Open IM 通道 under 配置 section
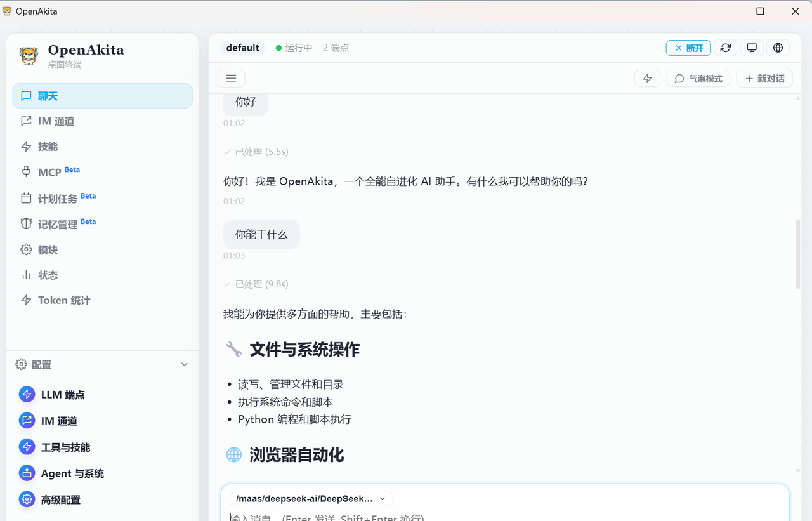 tap(102, 421)
